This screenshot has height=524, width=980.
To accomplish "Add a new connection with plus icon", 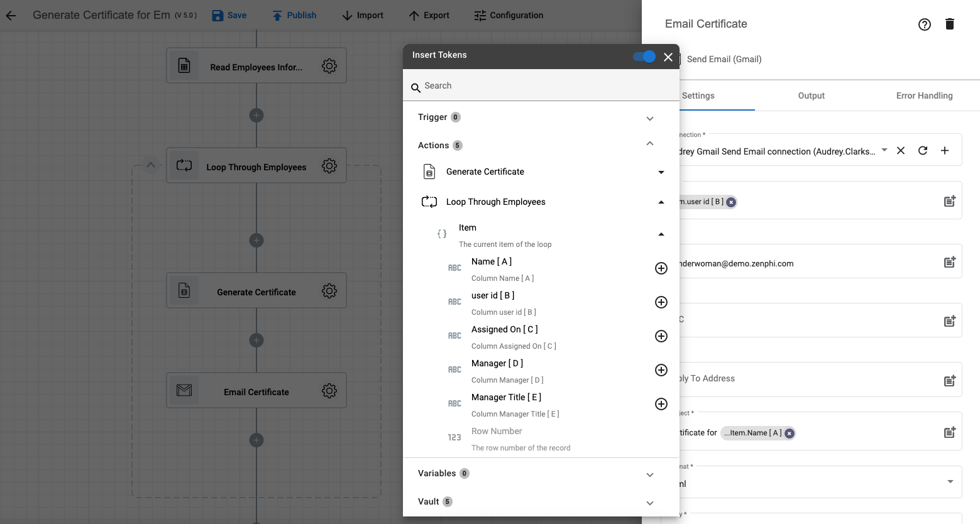I will [x=945, y=151].
